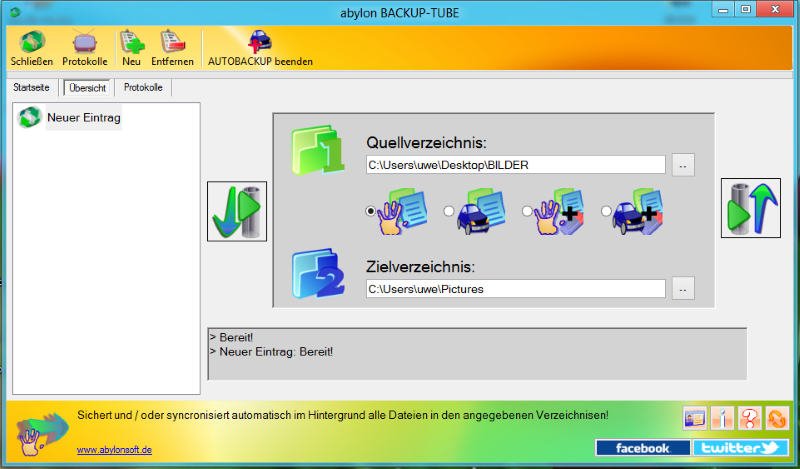This screenshot has height=469, width=800.
Task: Click the green down-arrow cylinder backup button
Action: tap(237, 211)
